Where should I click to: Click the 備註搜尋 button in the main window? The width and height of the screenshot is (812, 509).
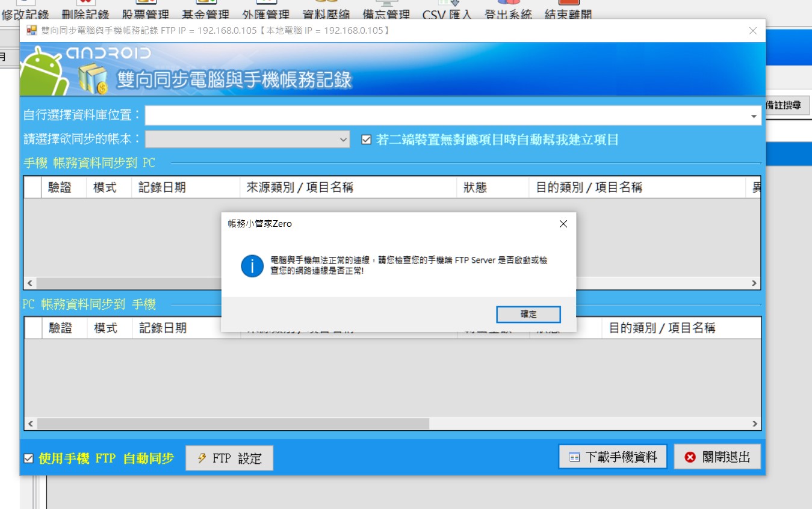[787, 105]
